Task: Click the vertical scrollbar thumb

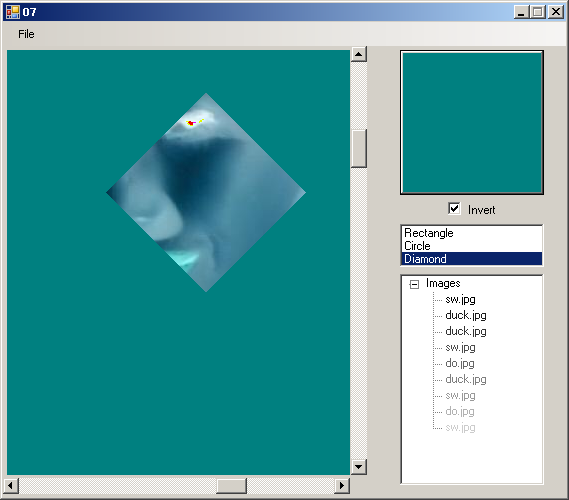Action: 359,148
